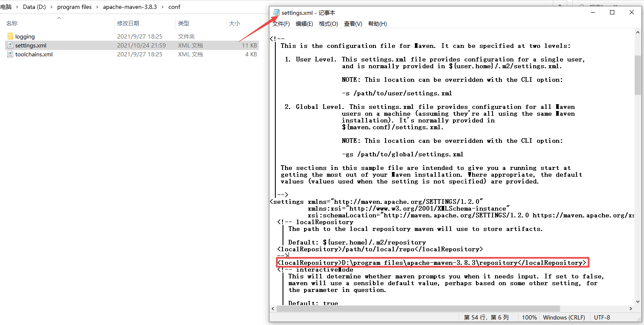Expand the chevron before Data (D:) breadcrumb
This screenshot has height=325, width=644.
click(x=17, y=7)
